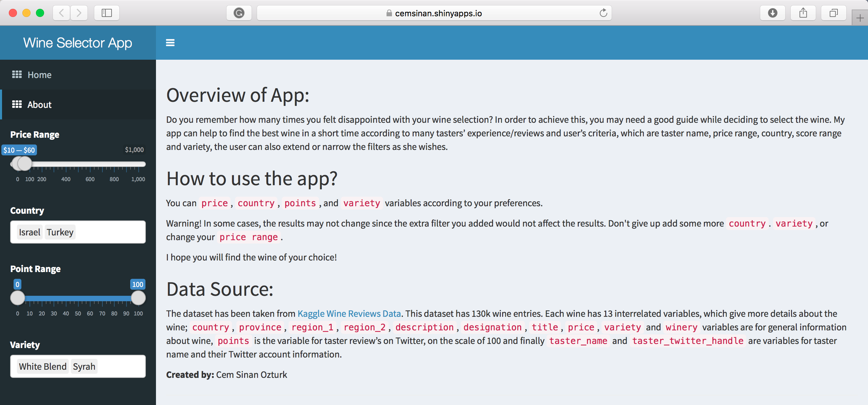Click the grid icon beside Home
The height and width of the screenshot is (405, 868).
coord(17,75)
